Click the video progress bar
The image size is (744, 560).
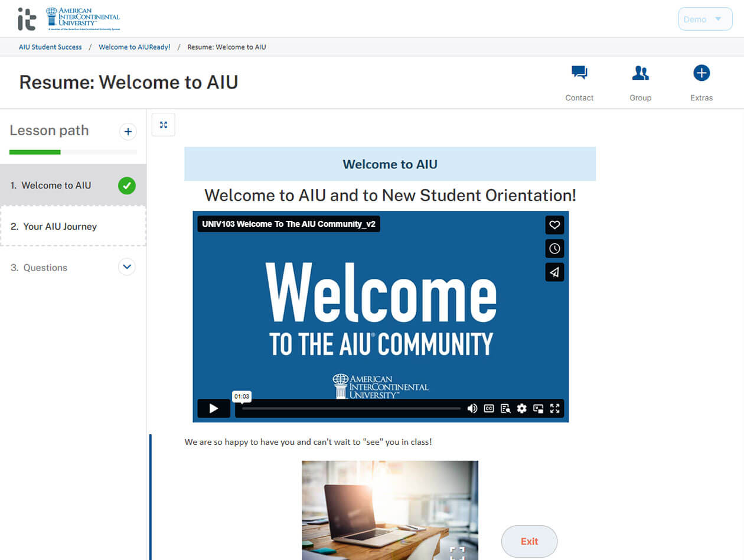coord(351,408)
